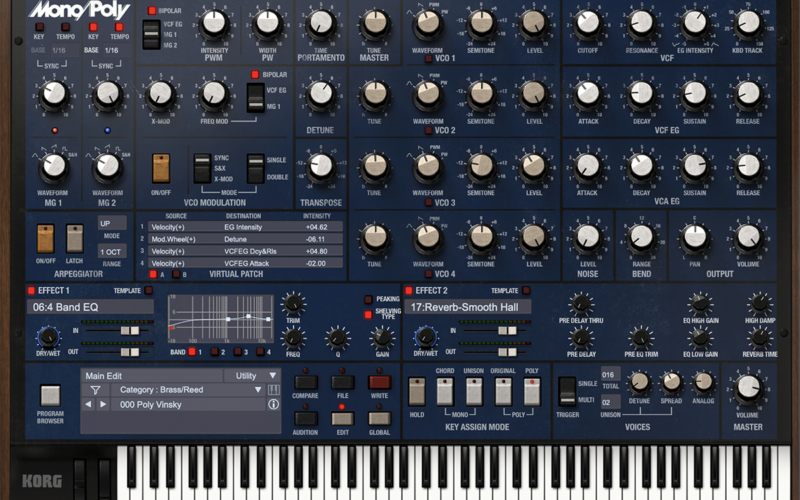Viewport: 800px width, 500px height.
Task: Toggle the Hold key assign switch
Action: tap(417, 392)
